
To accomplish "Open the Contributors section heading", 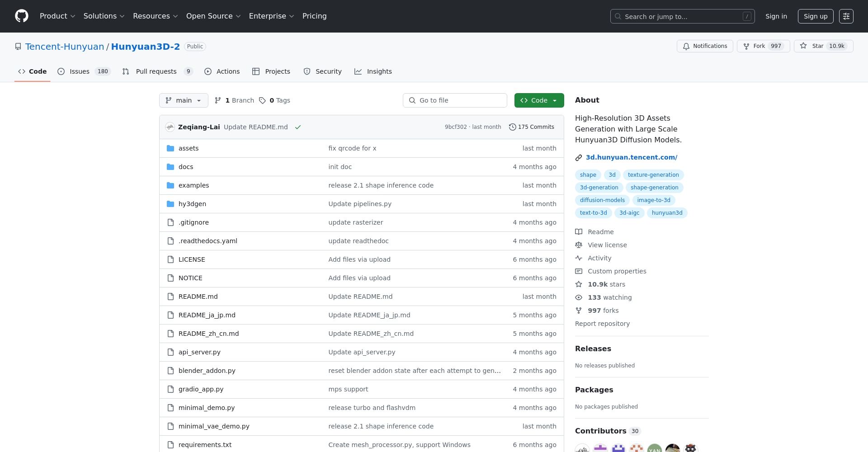I will click(600, 431).
